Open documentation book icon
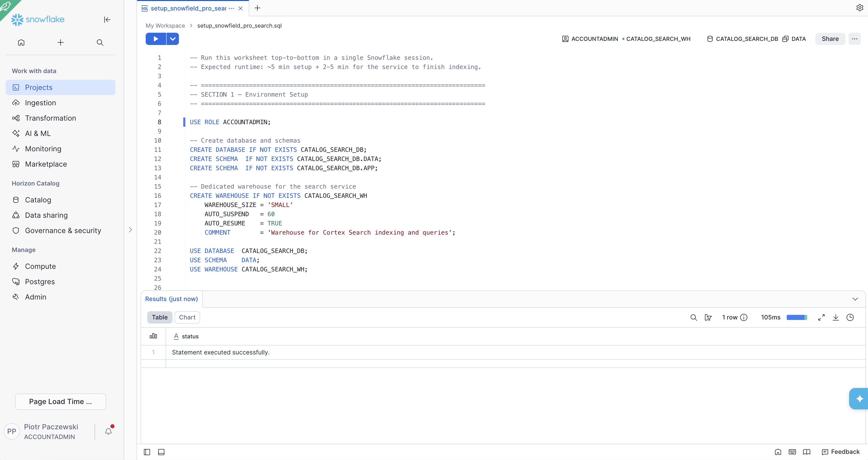Screen dimensions: 868x460 807,452
